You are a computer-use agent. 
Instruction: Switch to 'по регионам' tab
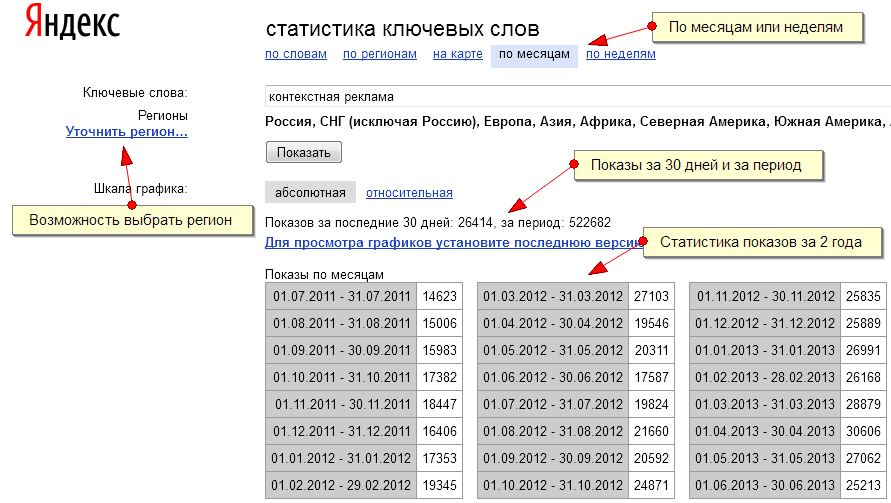pos(380,54)
